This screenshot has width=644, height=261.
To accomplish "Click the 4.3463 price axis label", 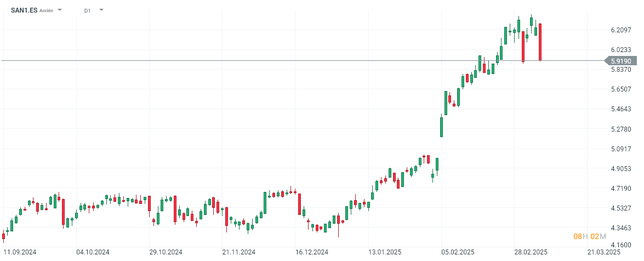I will (620, 228).
